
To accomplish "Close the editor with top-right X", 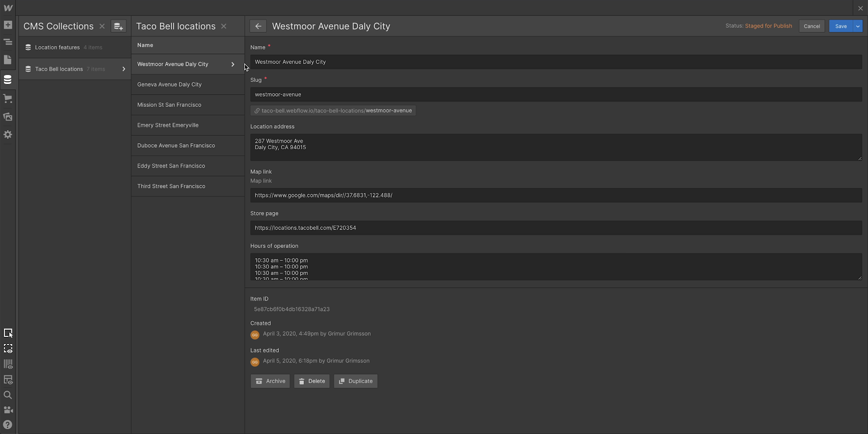I will coord(860,8).
